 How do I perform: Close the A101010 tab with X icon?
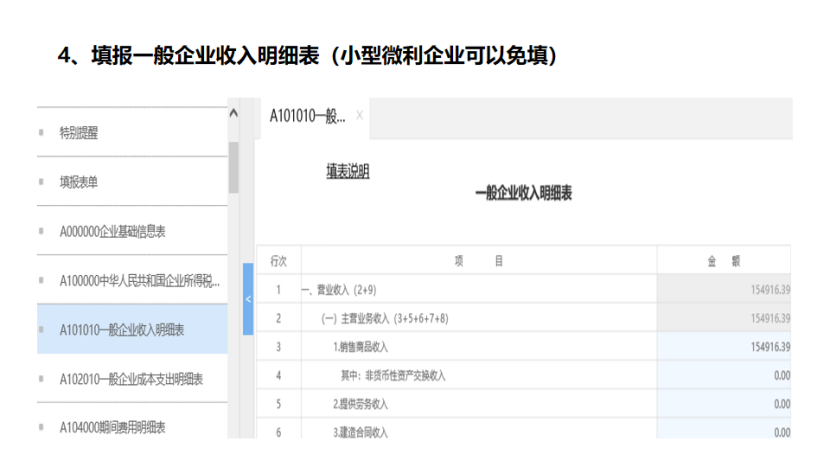pos(360,116)
